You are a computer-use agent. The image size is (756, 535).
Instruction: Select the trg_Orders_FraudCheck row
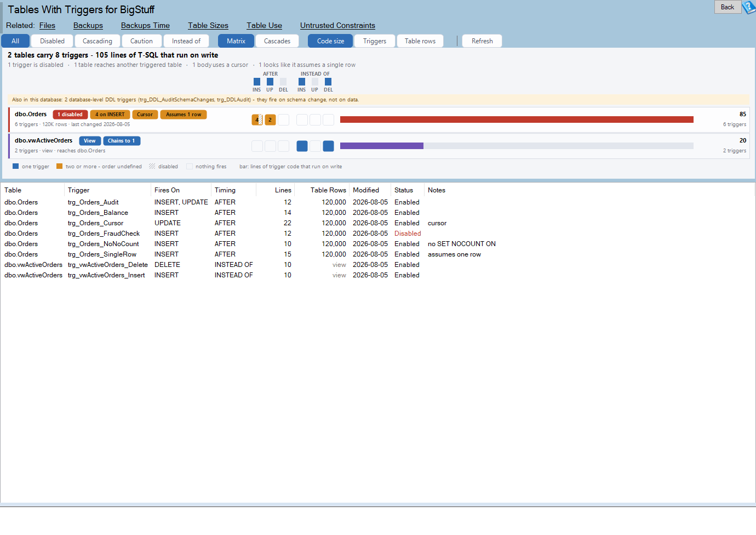coord(377,234)
